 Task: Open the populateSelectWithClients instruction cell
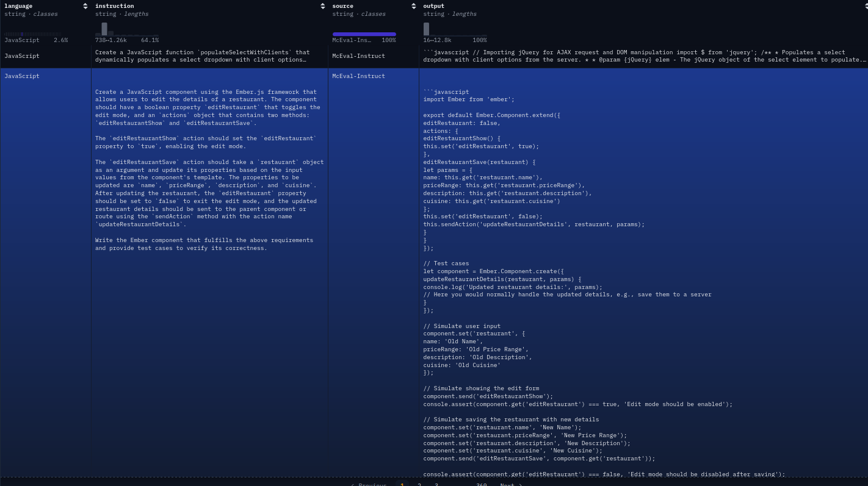[209, 56]
